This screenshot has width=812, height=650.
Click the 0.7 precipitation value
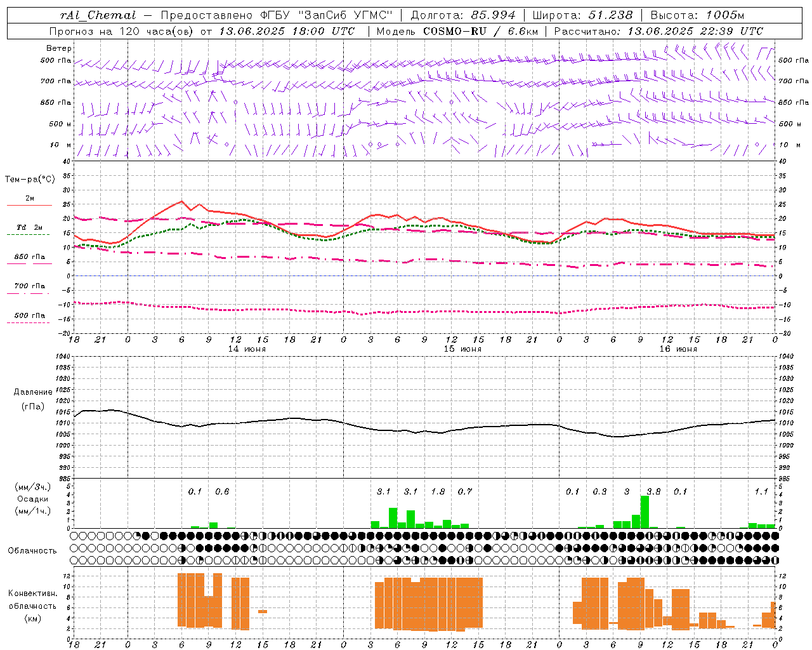click(465, 491)
